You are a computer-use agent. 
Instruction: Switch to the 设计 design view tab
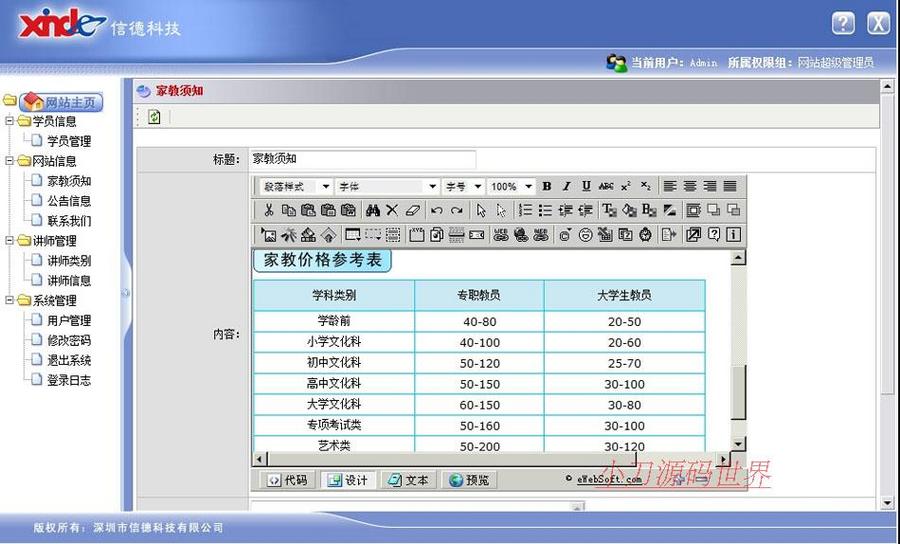click(347, 480)
